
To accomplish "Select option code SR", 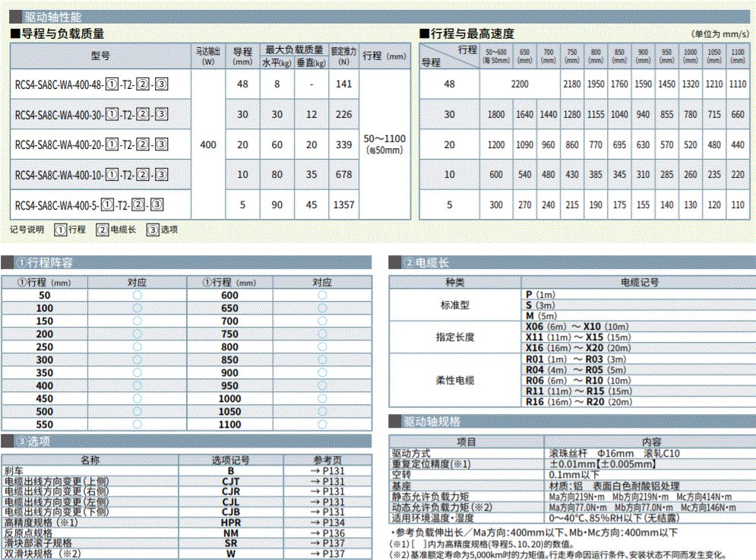I will click(231, 543).
